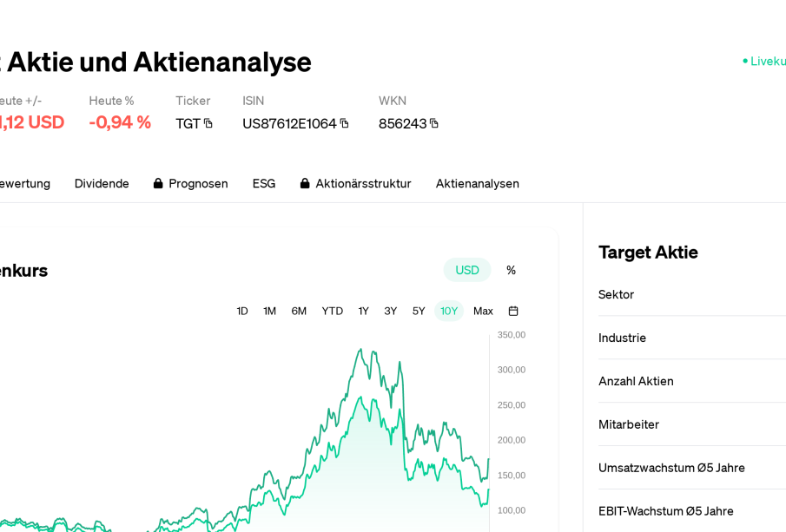This screenshot has width=786, height=532.
Task: Copy the TGT ticker symbol
Action: pos(208,123)
